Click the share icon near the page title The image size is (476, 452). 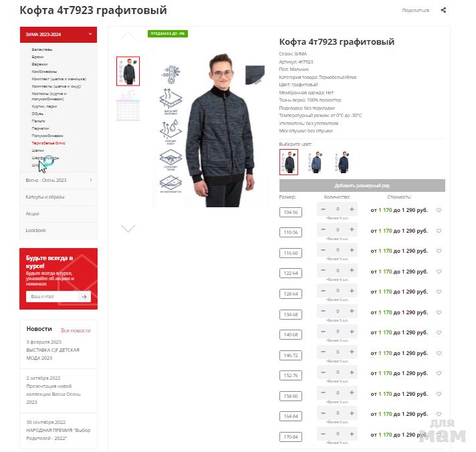(443, 10)
